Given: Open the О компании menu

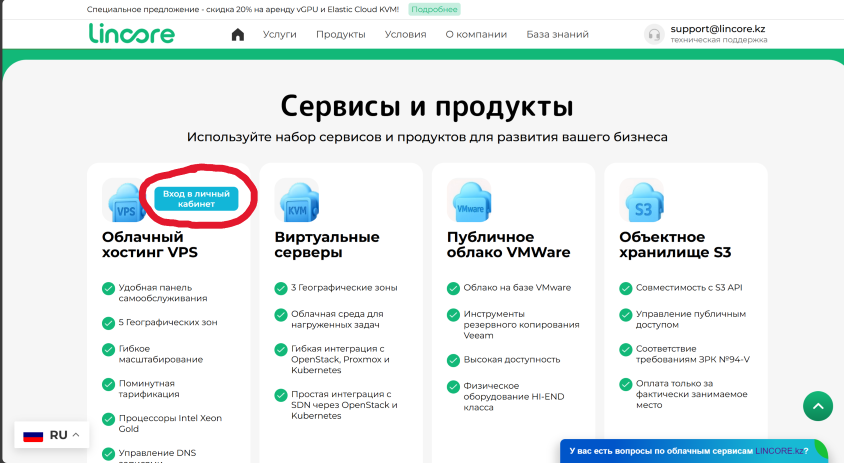Looking at the screenshot, I should tap(476, 34).
